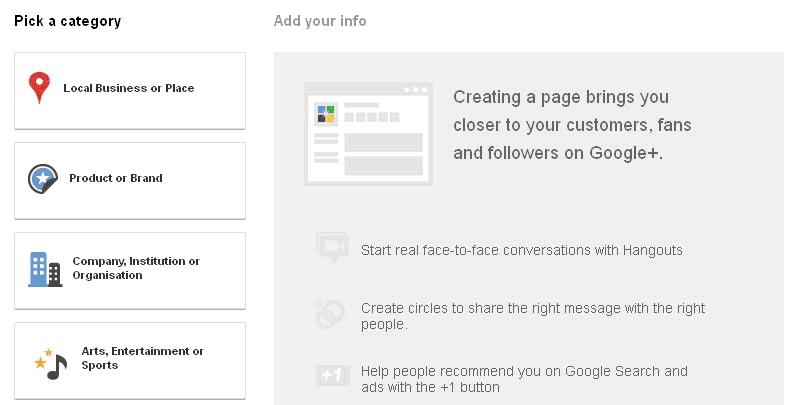Click the blue office buildings icon
Image resolution: width=801 pixels, height=405 pixels.
[45, 269]
